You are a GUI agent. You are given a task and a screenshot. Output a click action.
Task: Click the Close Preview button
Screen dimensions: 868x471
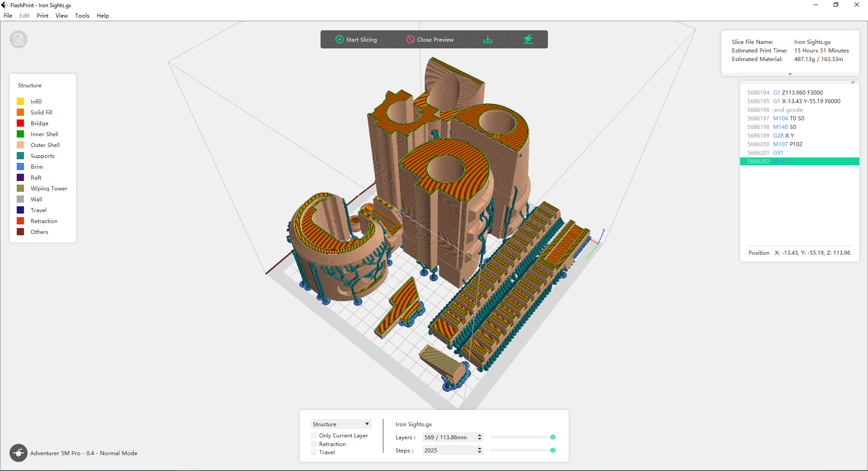click(430, 39)
